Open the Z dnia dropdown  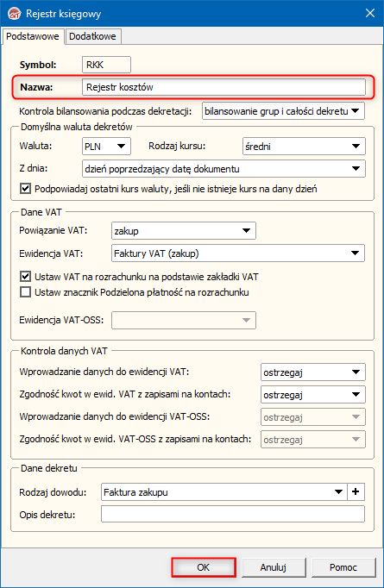click(223, 169)
